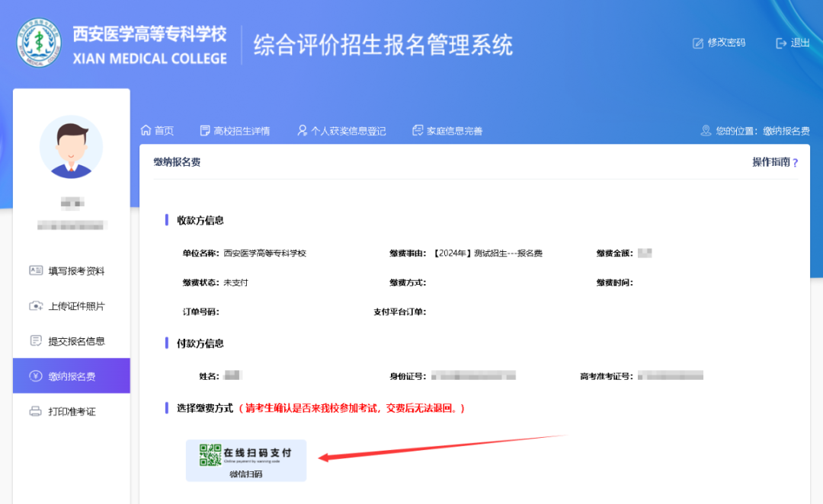This screenshot has width=823, height=504.
Task: Click the 退出 logout icon
Action: (780, 43)
